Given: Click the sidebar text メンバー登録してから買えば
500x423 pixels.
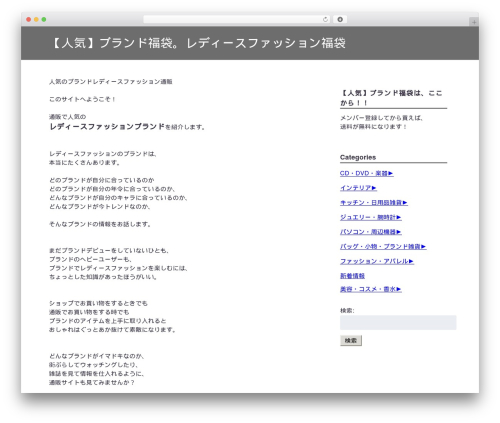Looking at the screenshot, I should click(x=382, y=118).
